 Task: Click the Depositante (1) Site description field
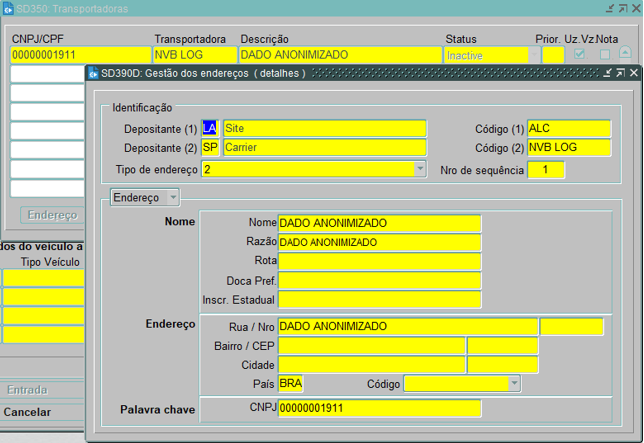324,128
